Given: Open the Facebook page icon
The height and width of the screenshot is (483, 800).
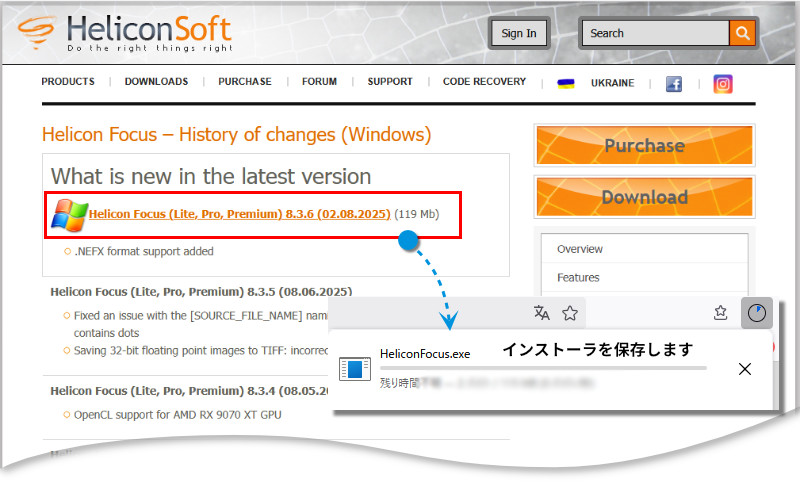Looking at the screenshot, I should (x=673, y=84).
